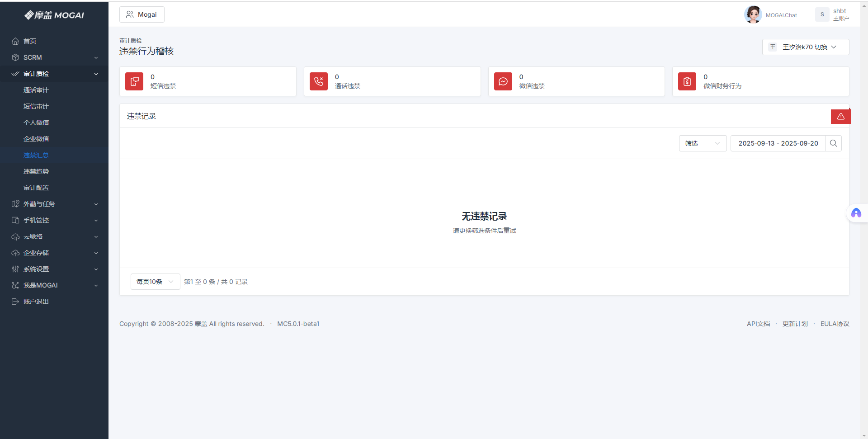Click the search magnifier next to date range
Screen dimensions: 868x439
[x=834, y=143]
